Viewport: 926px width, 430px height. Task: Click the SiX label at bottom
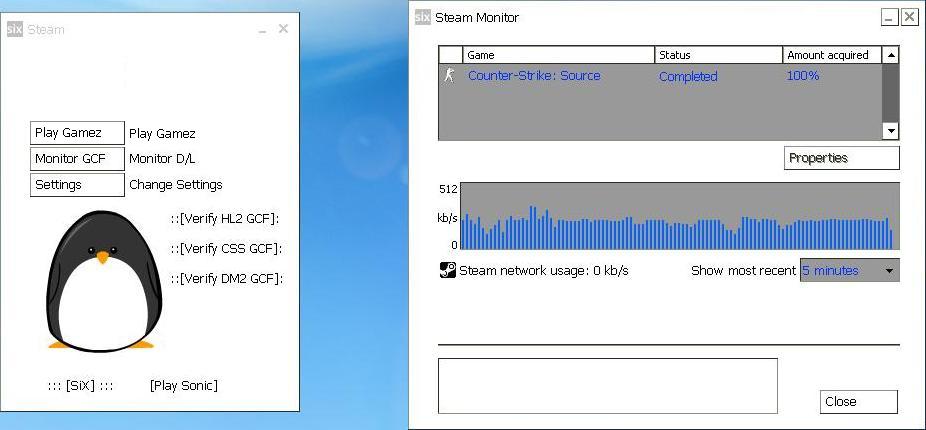coord(80,386)
